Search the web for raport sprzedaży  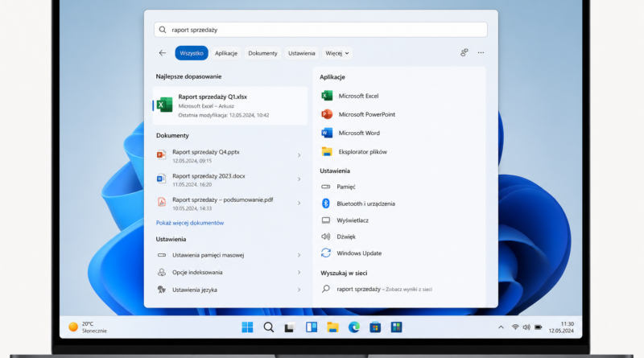[377, 289]
